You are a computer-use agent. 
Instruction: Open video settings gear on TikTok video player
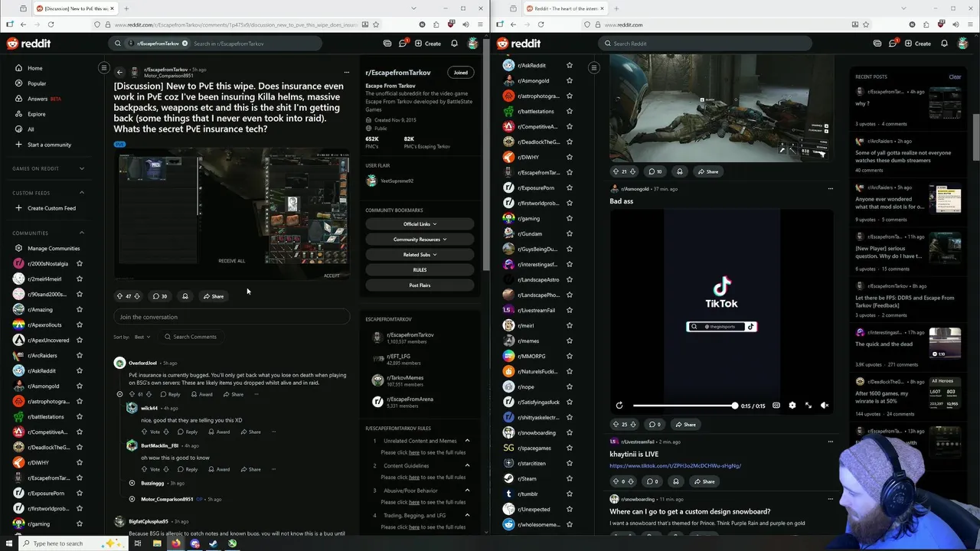pos(792,406)
